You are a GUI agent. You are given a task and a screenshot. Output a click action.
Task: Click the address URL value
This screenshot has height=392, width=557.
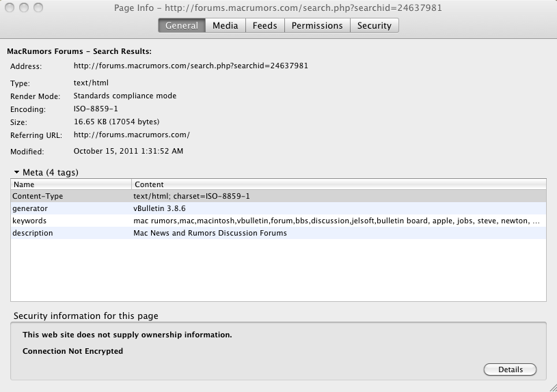[x=191, y=66]
